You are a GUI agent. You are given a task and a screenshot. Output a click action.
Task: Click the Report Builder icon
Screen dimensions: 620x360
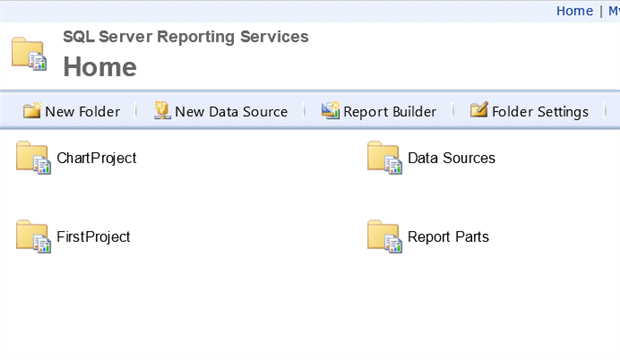click(x=331, y=110)
